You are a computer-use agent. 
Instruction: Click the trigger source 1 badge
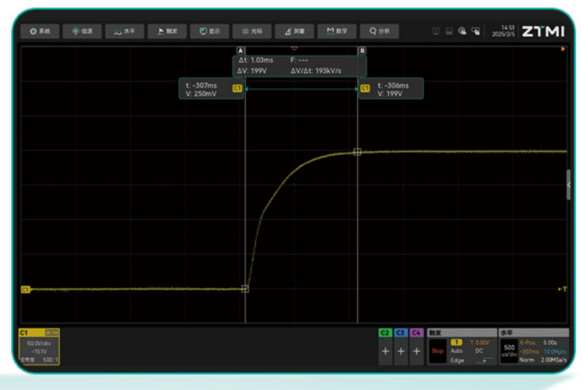456,342
